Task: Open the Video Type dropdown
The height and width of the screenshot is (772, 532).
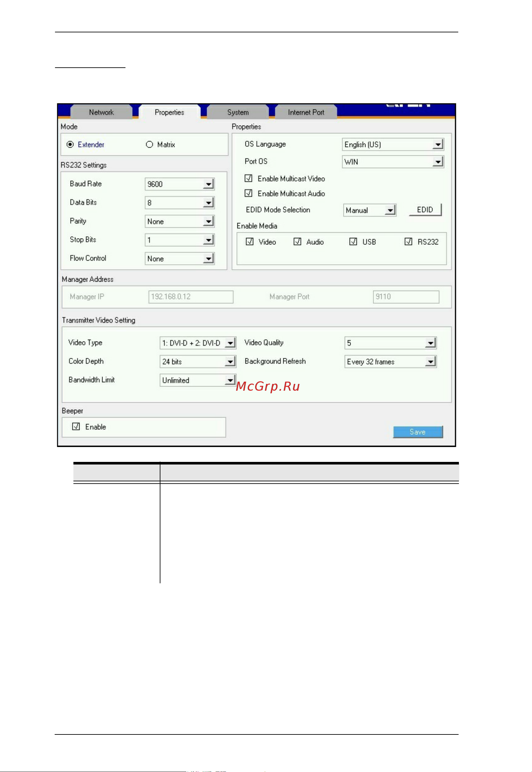Action: click(x=198, y=343)
